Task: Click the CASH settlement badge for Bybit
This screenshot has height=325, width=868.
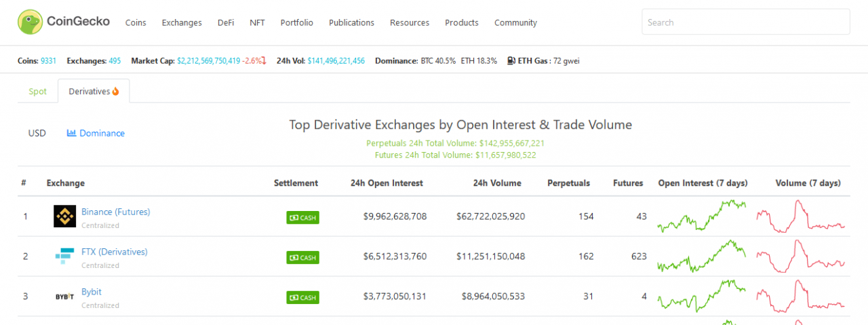Action: 302,297
